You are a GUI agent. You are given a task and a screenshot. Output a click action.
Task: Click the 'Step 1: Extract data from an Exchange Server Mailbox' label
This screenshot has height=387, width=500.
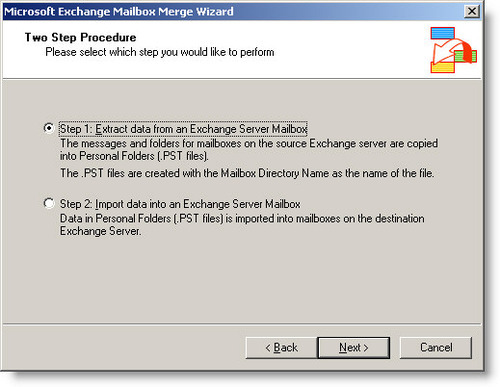[x=183, y=129]
